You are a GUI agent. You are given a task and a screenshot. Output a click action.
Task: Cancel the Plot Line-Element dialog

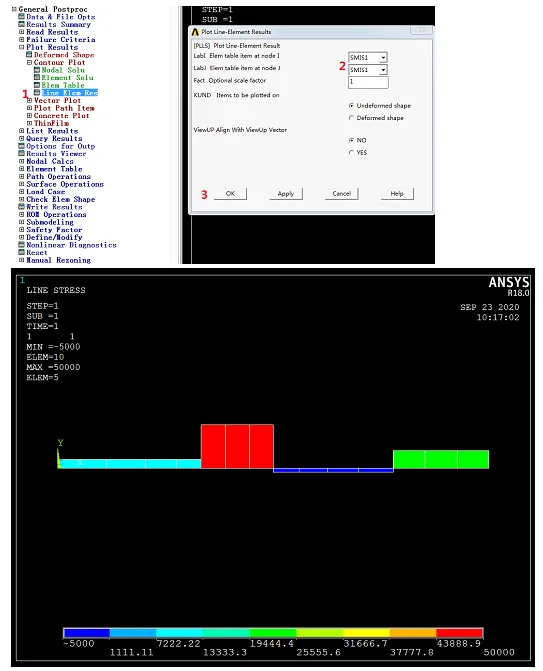pyautogui.click(x=341, y=194)
